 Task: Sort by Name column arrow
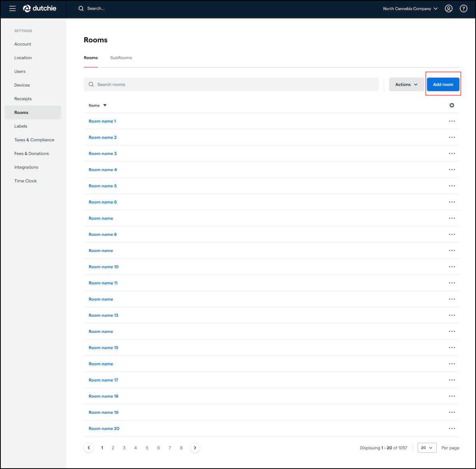coord(105,105)
